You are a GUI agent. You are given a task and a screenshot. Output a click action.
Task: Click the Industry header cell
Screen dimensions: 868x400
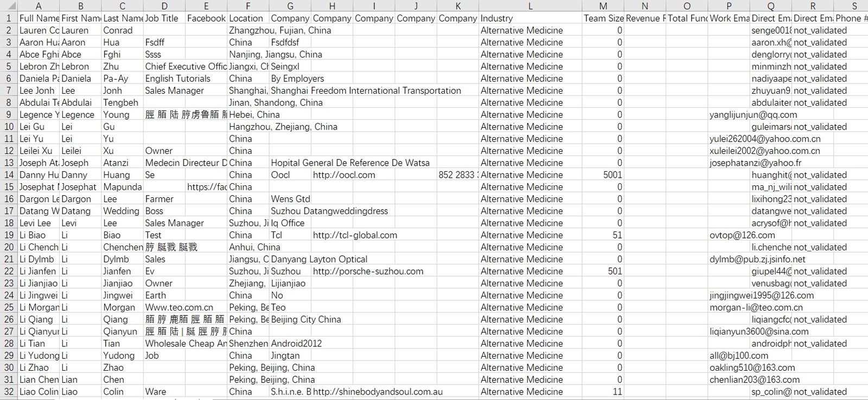[x=531, y=18]
